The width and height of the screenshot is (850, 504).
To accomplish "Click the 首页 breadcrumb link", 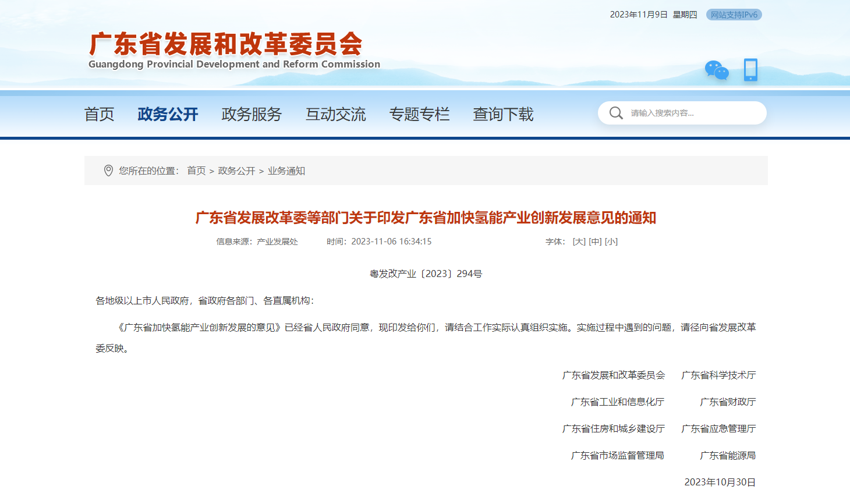I will coord(196,171).
